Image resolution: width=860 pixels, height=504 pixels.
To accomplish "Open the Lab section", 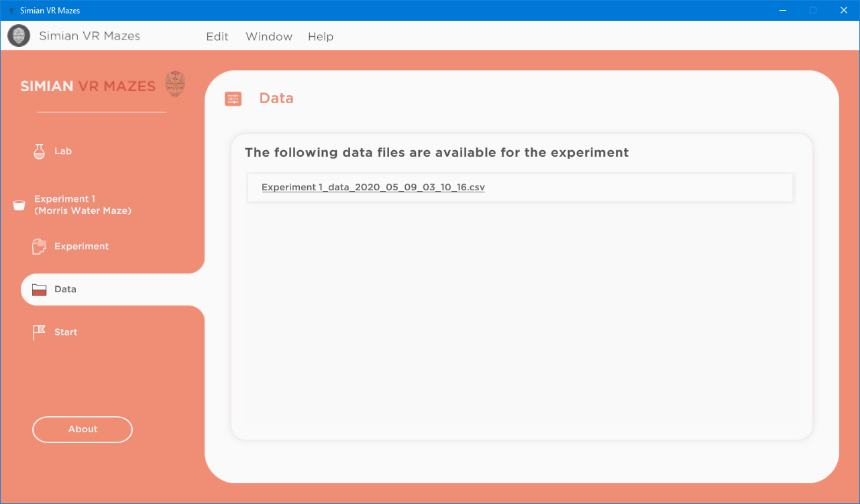I will point(62,151).
